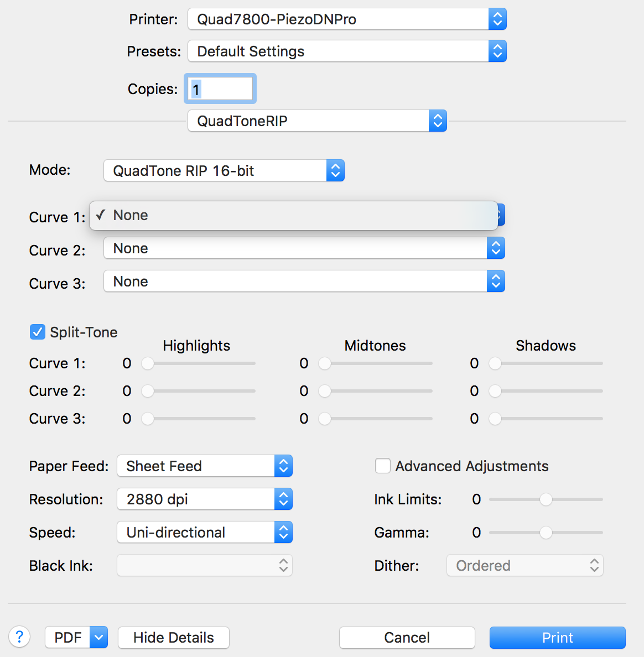Click the Curve 1 Highlights slider
The width and height of the screenshot is (644, 657).
198,363
